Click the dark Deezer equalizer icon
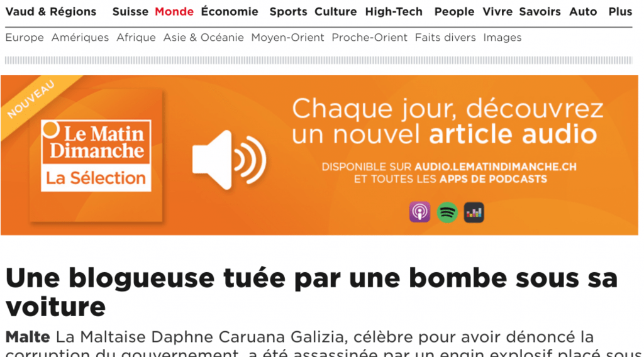The width and height of the screenshot is (644, 357). 474,212
